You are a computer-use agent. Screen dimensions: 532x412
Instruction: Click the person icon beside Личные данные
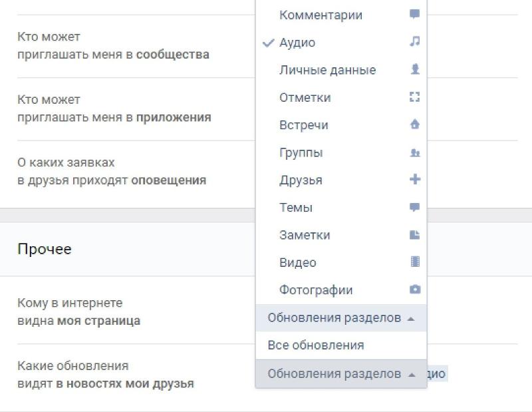pyautogui.click(x=415, y=69)
